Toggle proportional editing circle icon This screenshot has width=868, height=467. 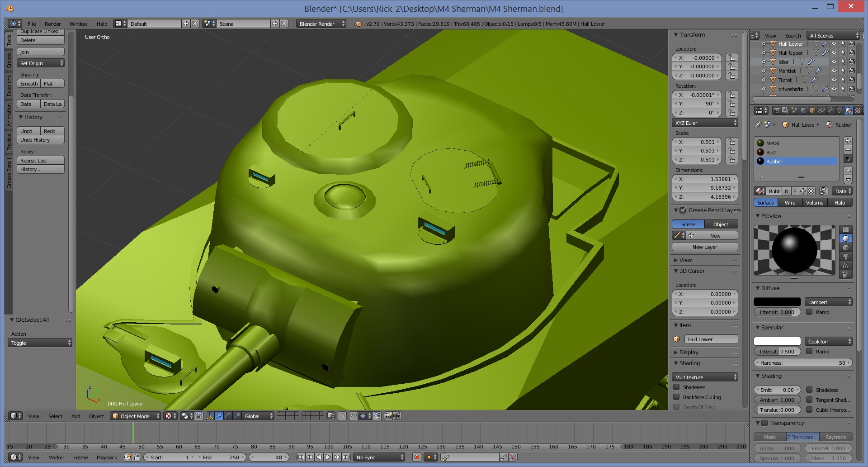342,416
